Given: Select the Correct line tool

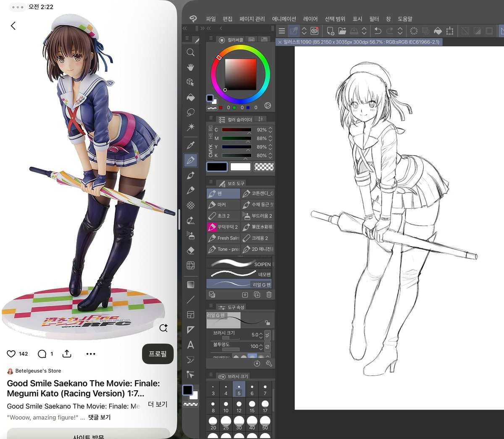Looking at the screenshot, I should tap(190, 374).
